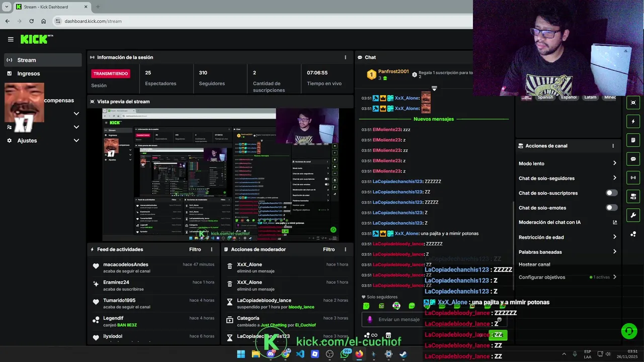
Task: Open Steam from the taskbar
Action: pos(404,354)
